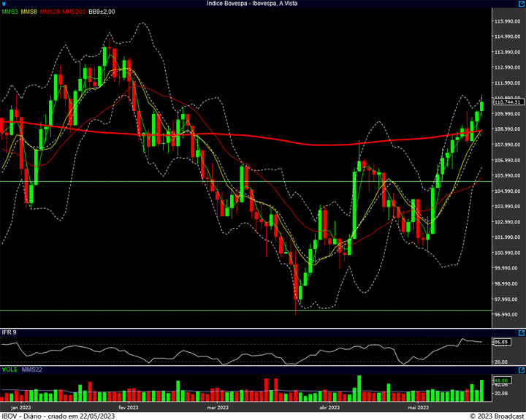Click the IFR 9 panel title
Viewport: 526px width, 420px height.
[x=9, y=332]
